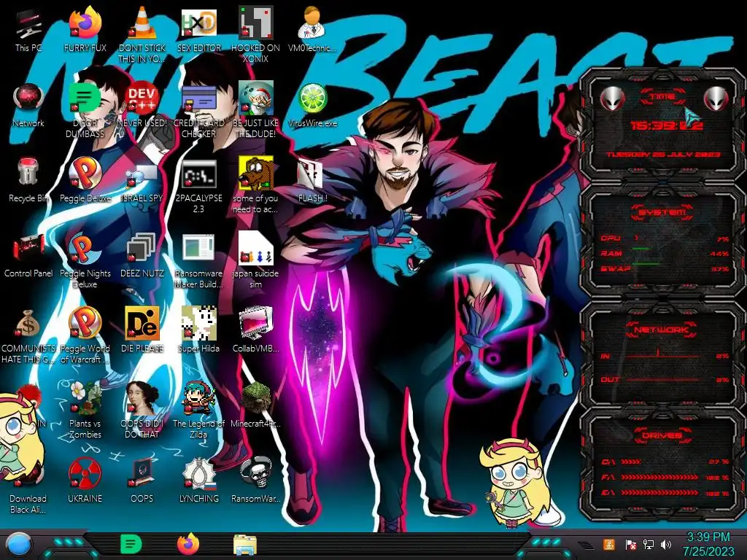Click the date TUESDAY 25 JULY 2023
The image size is (747, 560).
pos(662,155)
